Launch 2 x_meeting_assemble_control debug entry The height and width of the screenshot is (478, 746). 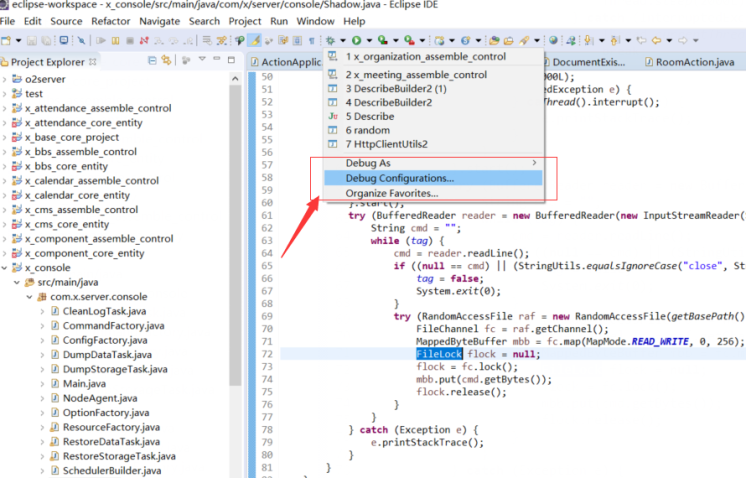[x=433, y=75]
